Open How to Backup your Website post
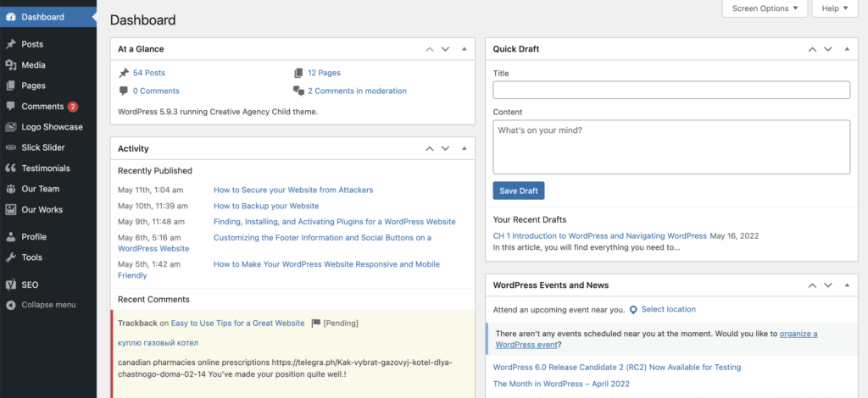 coord(266,206)
